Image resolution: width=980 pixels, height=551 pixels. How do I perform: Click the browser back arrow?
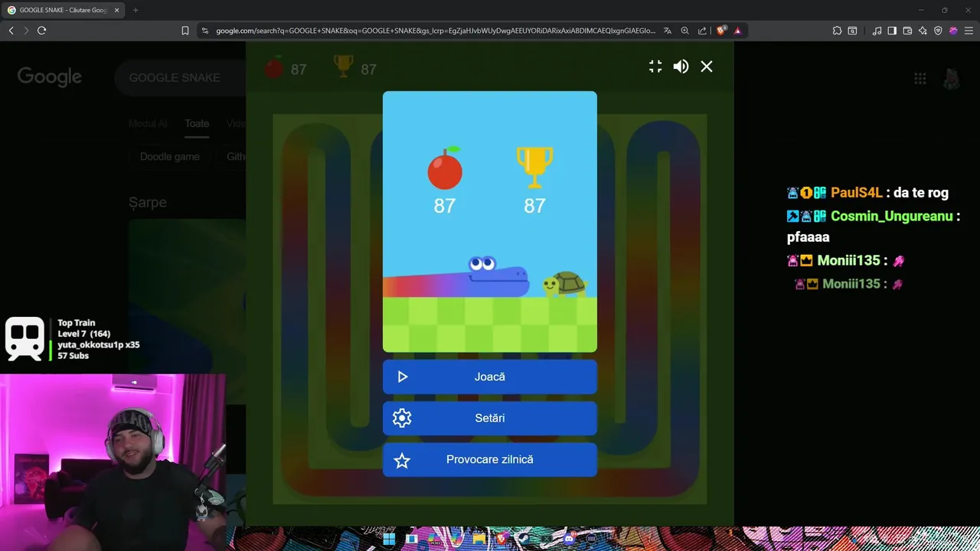pyautogui.click(x=11, y=31)
